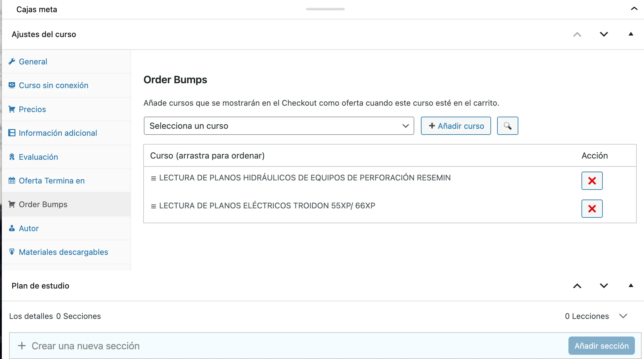Open the Evaluación settings tab

pyautogui.click(x=38, y=157)
